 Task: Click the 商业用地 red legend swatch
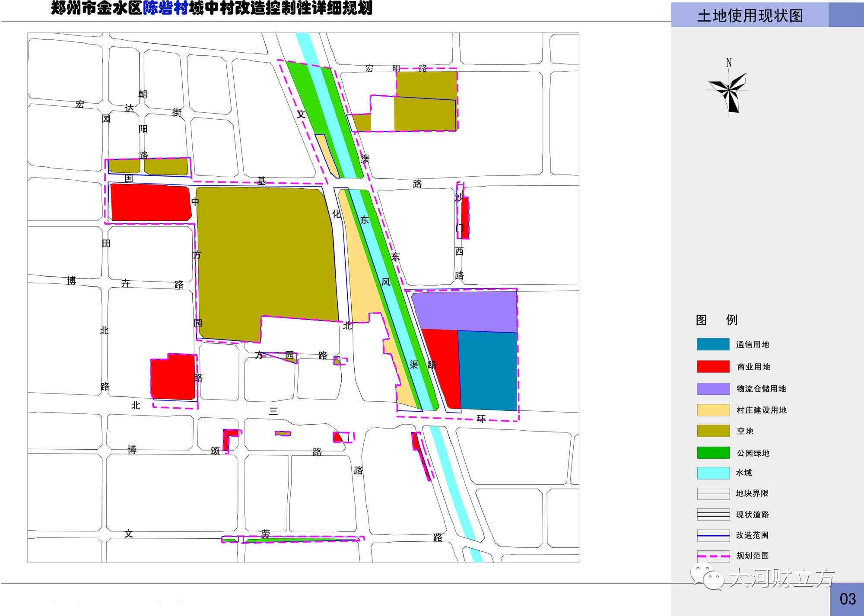click(713, 366)
